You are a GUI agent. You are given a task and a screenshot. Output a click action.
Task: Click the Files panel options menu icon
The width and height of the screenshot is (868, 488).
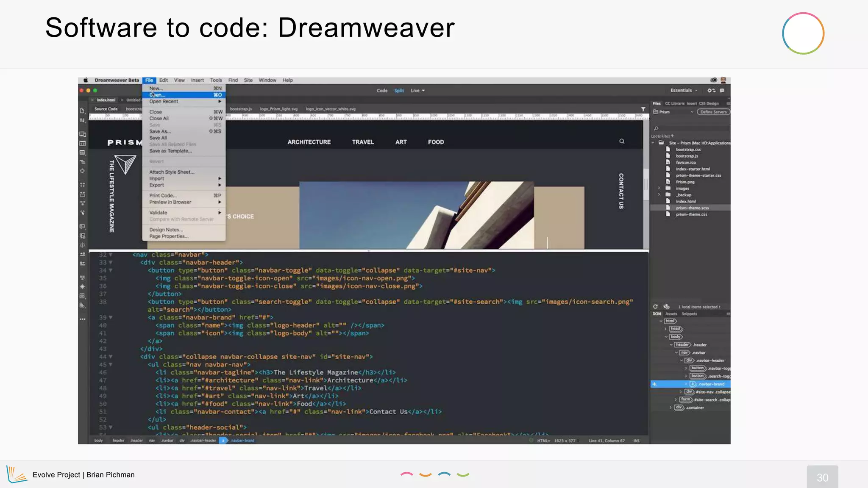coord(728,103)
